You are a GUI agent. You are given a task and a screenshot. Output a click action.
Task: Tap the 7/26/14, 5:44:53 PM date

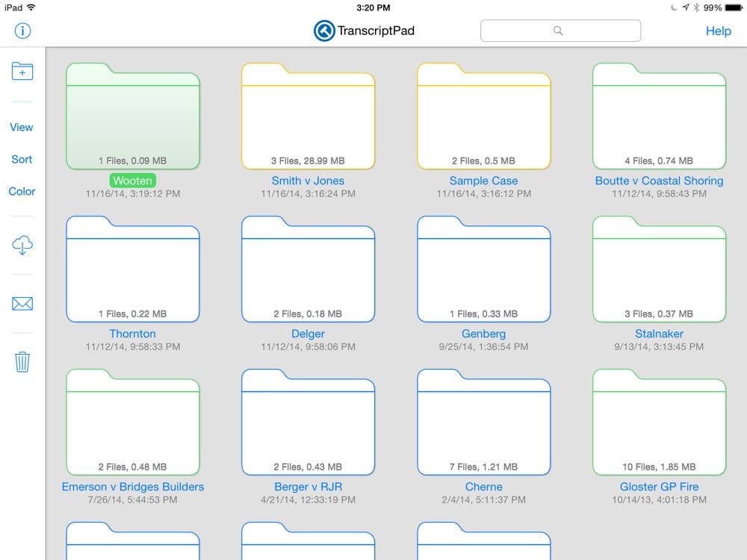pos(133,500)
